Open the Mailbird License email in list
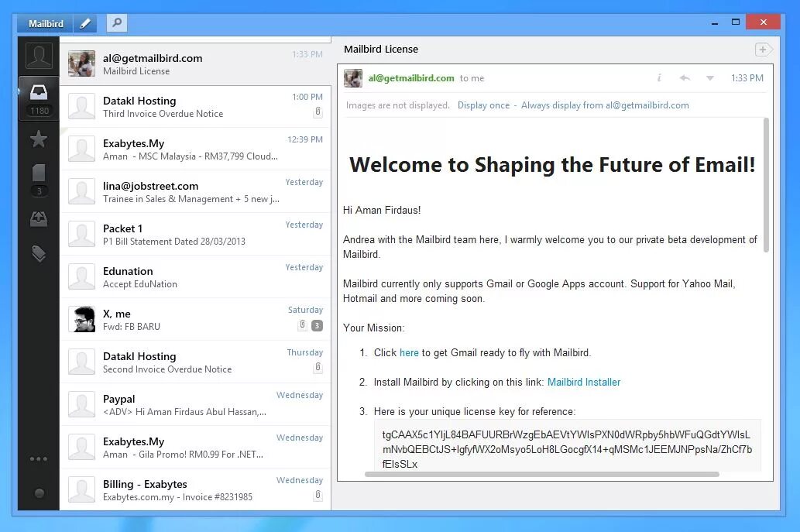Viewport: 800px width, 532px height. [195, 64]
